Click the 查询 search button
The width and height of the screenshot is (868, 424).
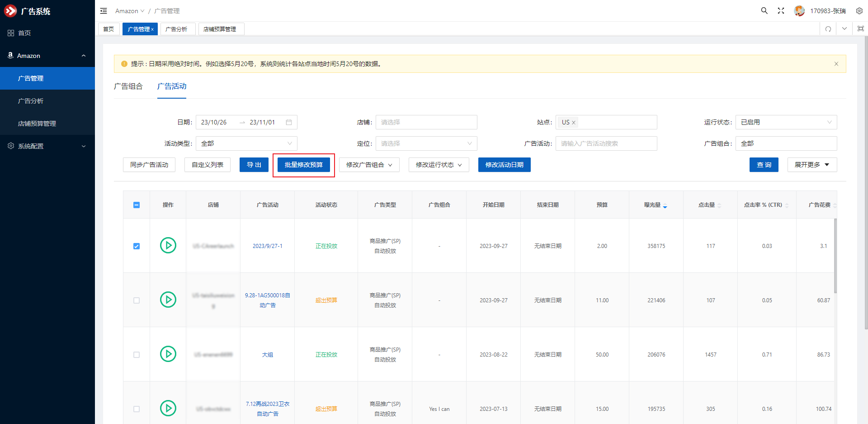point(764,165)
